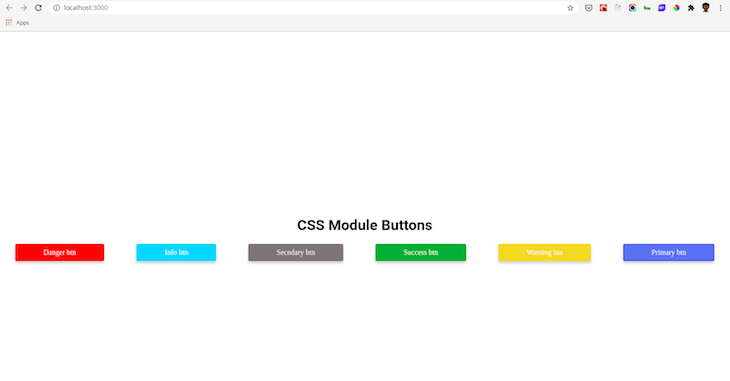Image resolution: width=730 pixels, height=381 pixels.
Task: Click the cyan Info btn
Action: tap(176, 252)
